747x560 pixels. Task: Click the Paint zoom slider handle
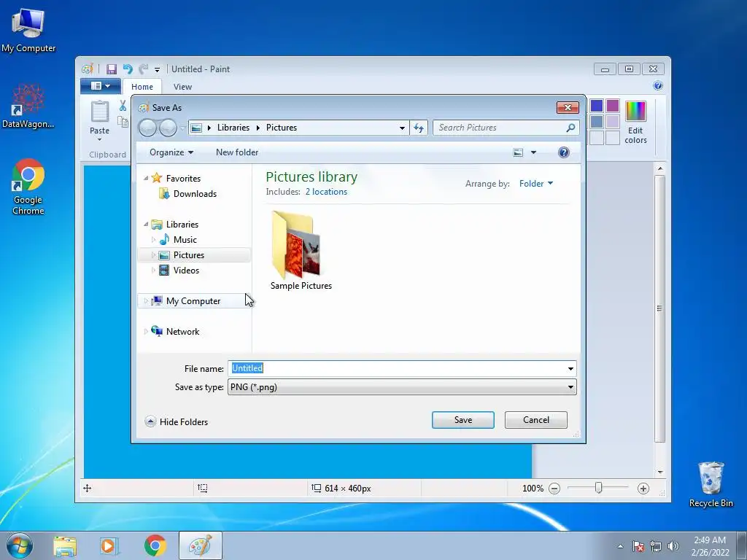pos(598,488)
